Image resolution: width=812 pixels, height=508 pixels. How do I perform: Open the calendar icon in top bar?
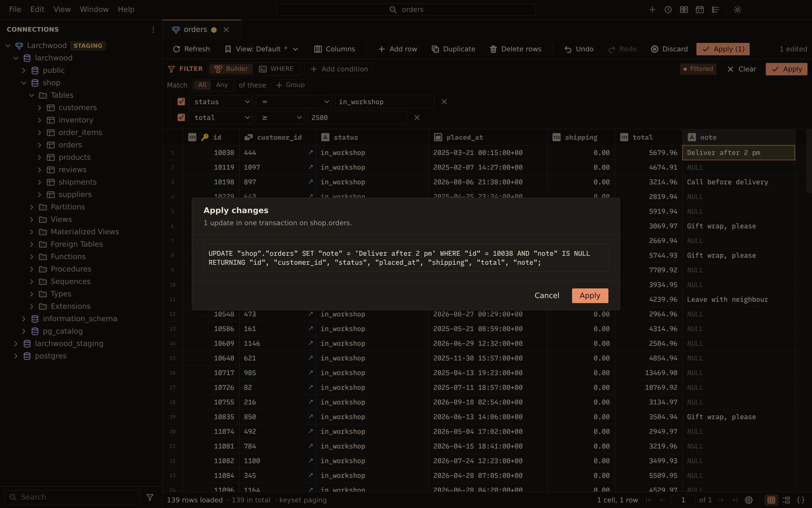700,9
